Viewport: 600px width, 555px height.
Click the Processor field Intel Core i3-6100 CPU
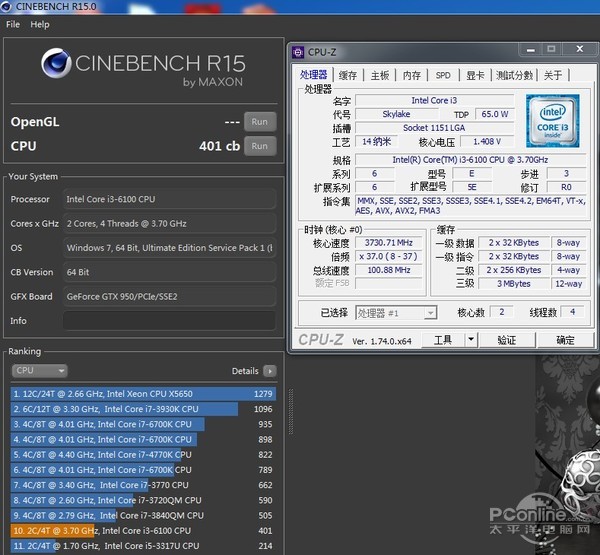point(169,199)
